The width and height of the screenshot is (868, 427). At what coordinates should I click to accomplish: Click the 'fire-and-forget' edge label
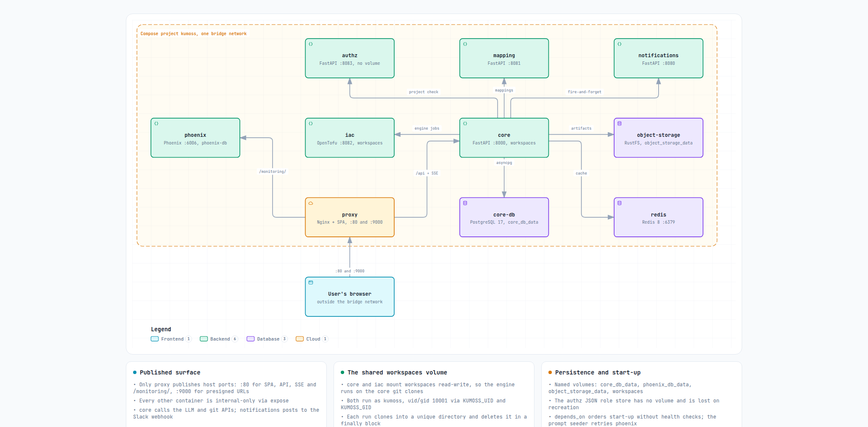(x=584, y=92)
